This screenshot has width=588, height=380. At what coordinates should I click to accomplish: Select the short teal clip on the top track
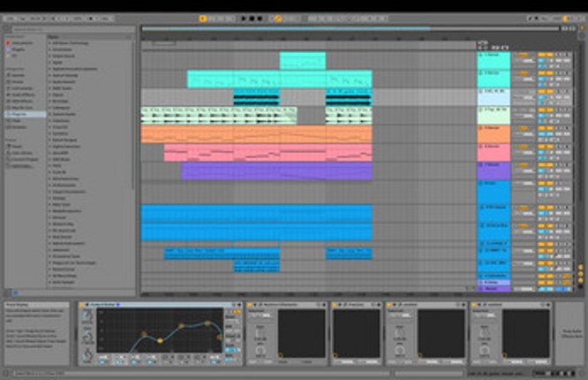pyautogui.click(x=302, y=61)
